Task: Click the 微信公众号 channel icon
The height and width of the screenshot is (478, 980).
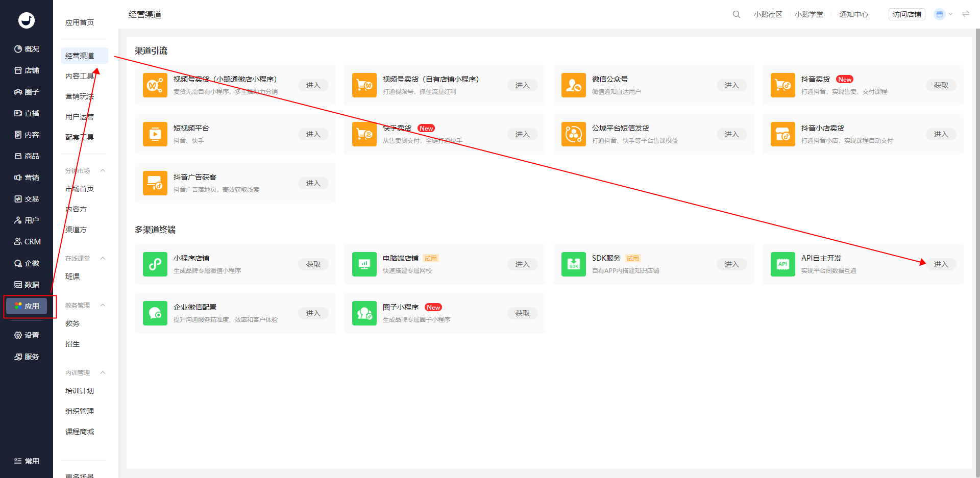Action: [574, 85]
